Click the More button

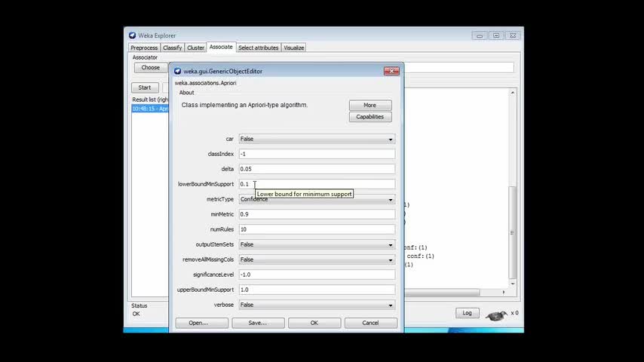[x=370, y=105]
